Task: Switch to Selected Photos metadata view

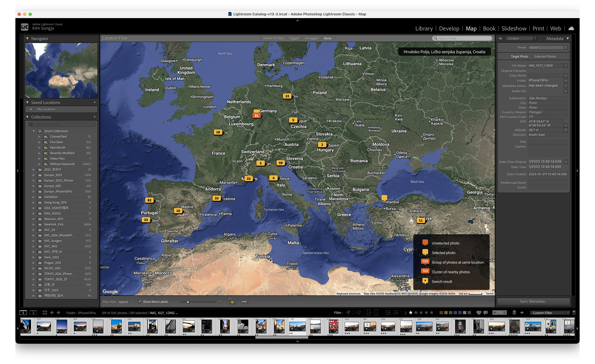Action: 545,57
